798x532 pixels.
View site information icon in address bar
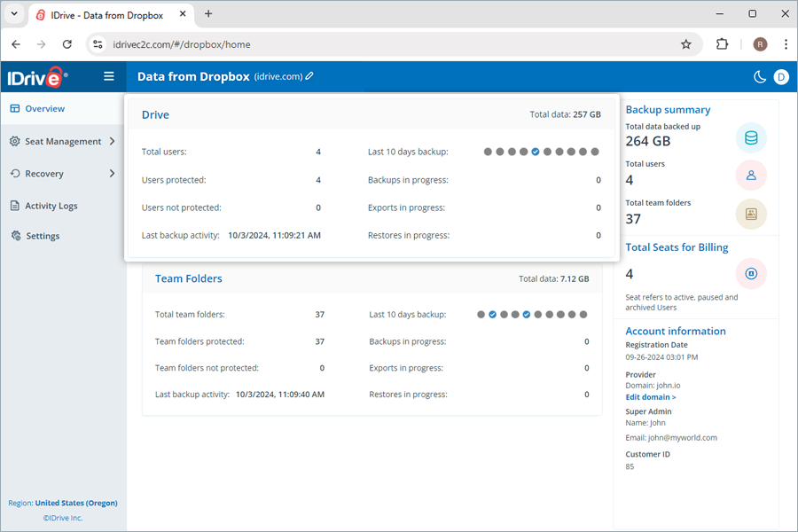point(98,44)
